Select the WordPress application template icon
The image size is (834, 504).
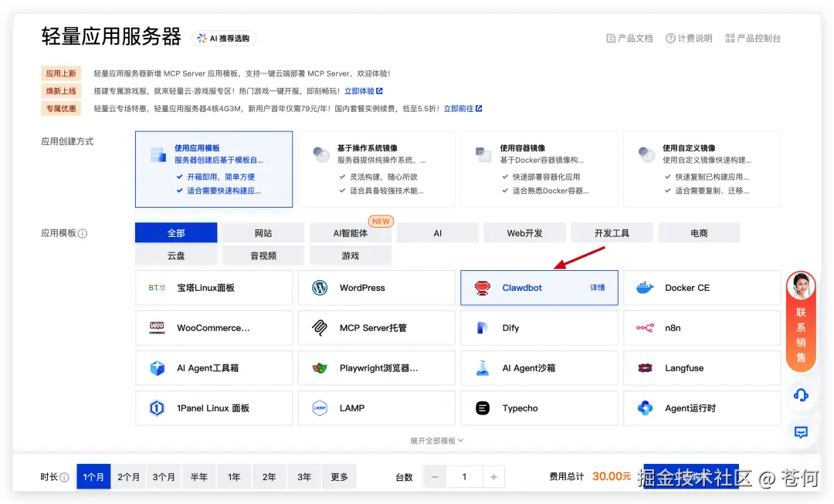pyautogui.click(x=318, y=287)
